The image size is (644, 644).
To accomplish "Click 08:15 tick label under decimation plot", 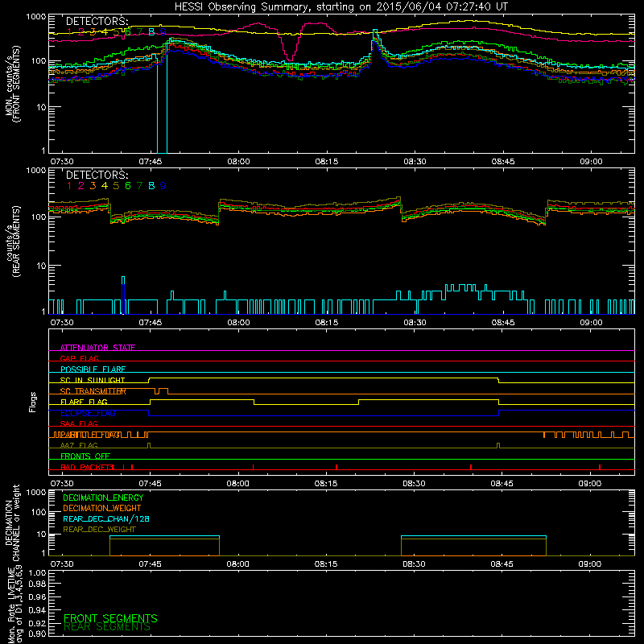I will click(326, 564).
